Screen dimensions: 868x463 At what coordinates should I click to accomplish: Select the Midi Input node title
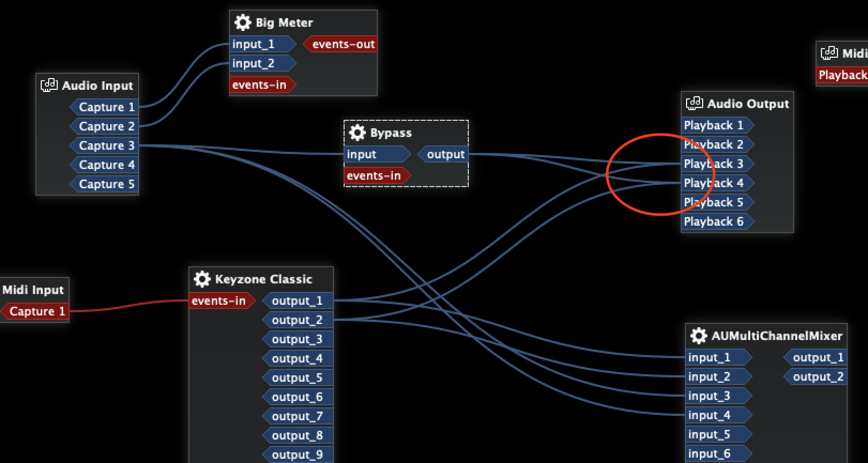pyautogui.click(x=33, y=290)
